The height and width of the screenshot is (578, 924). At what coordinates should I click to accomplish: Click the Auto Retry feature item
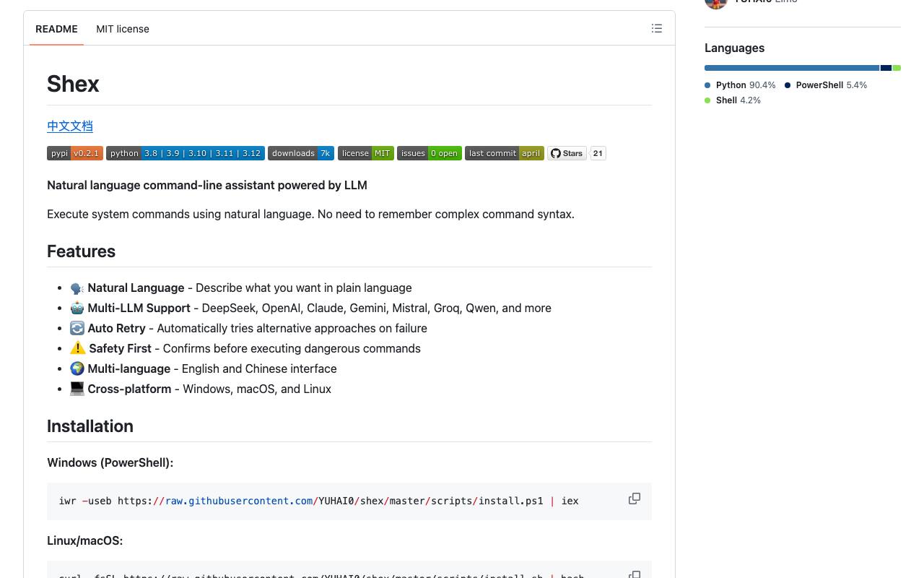[248, 328]
